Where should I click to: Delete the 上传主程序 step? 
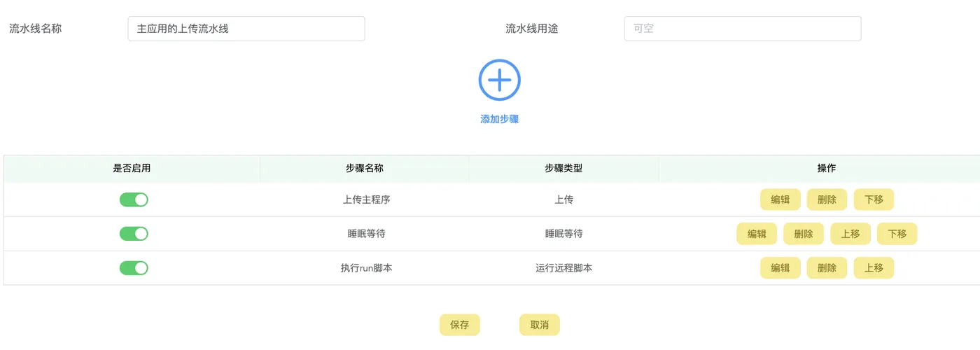click(827, 199)
